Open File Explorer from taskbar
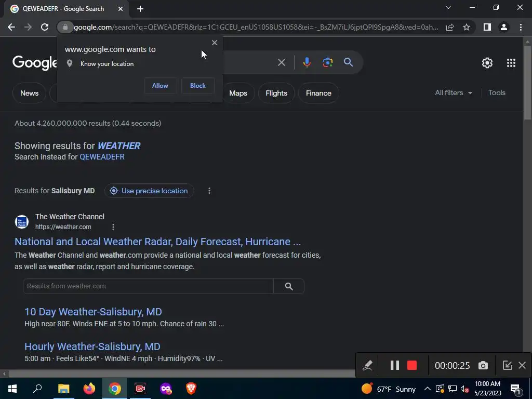The image size is (532, 399). (x=63, y=389)
